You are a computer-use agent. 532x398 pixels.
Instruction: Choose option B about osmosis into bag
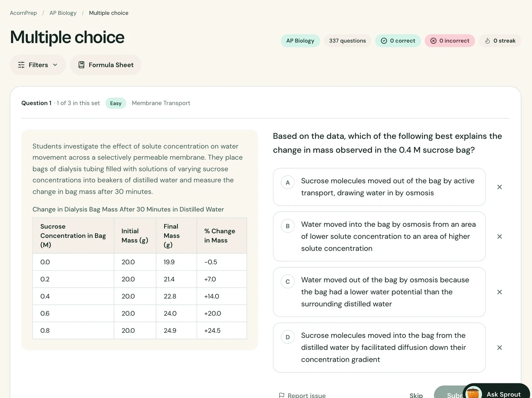[x=379, y=236]
